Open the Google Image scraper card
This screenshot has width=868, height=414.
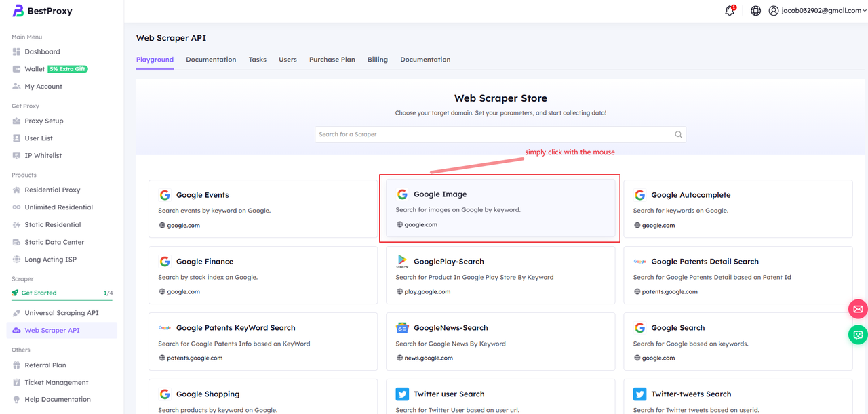click(x=500, y=208)
